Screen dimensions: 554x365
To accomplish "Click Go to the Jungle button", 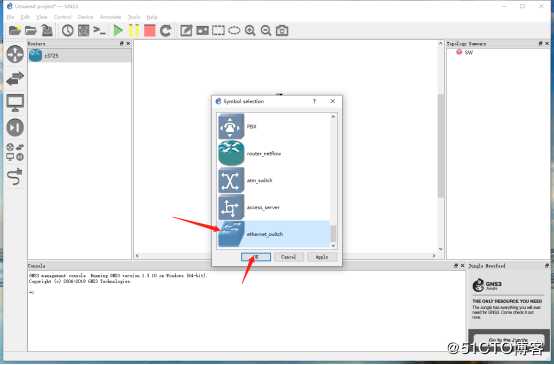I will coord(508,341).
